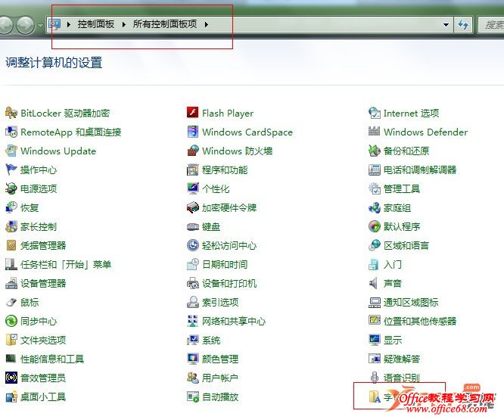Viewport: 504px width, 420px height.
Task: Click the 语音识别 microphone icon
Action: [x=374, y=378]
